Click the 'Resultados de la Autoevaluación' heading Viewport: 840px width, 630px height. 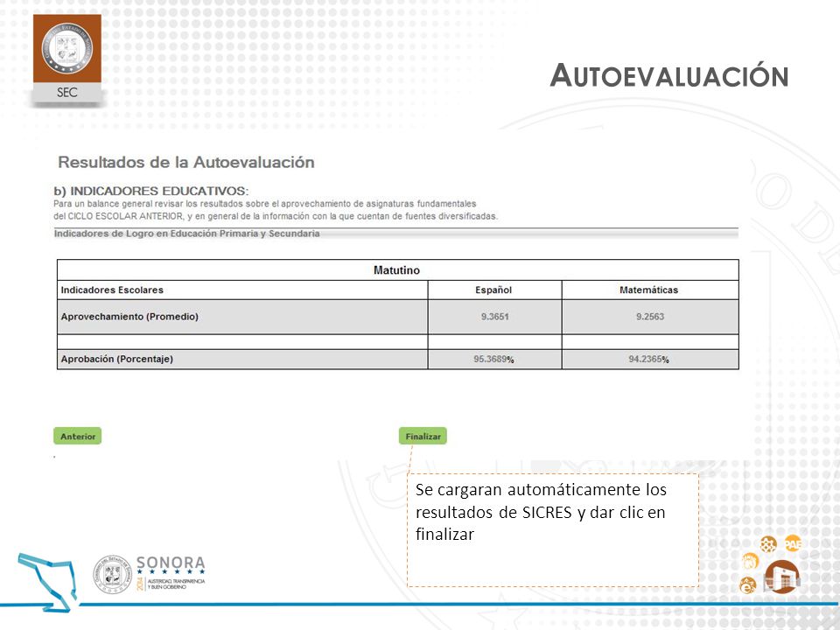click(185, 162)
